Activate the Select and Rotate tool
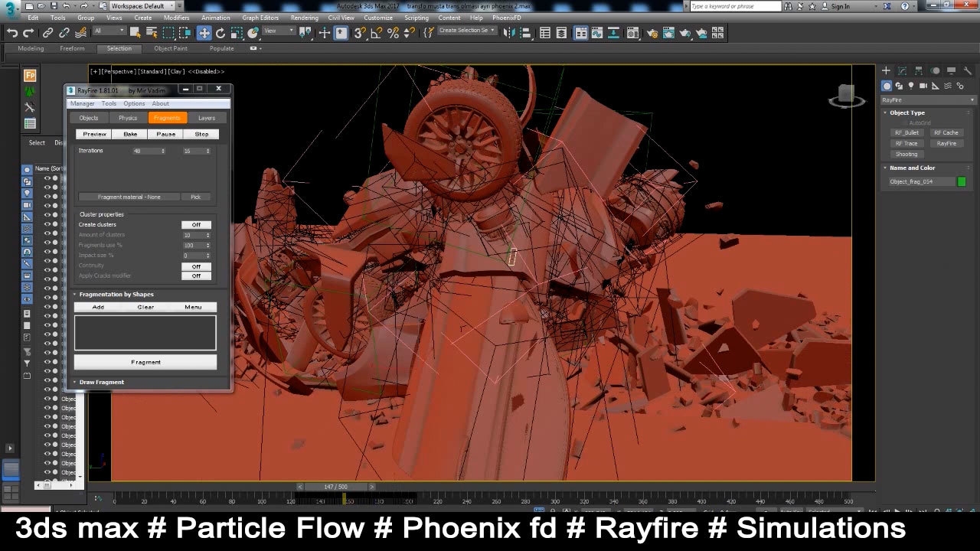 220,33
